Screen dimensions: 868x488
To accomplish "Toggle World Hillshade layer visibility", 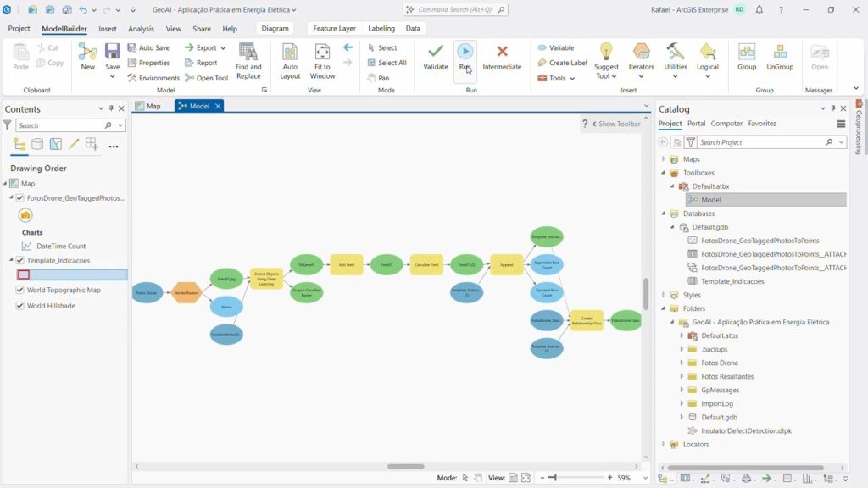I will [20, 305].
